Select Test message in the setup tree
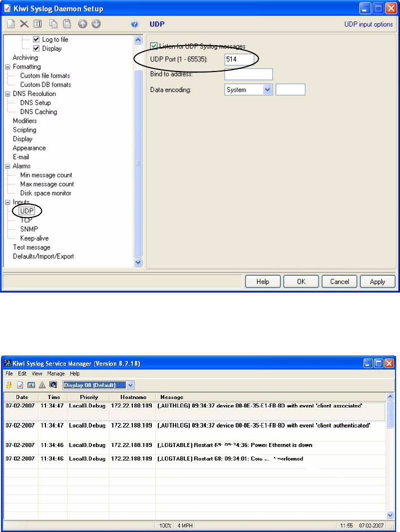Image resolution: width=400 pixels, height=532 pixels. tap(31, 247)
